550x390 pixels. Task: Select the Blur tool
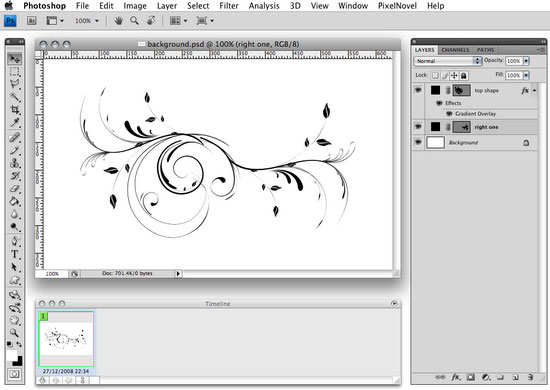point(14,214)
